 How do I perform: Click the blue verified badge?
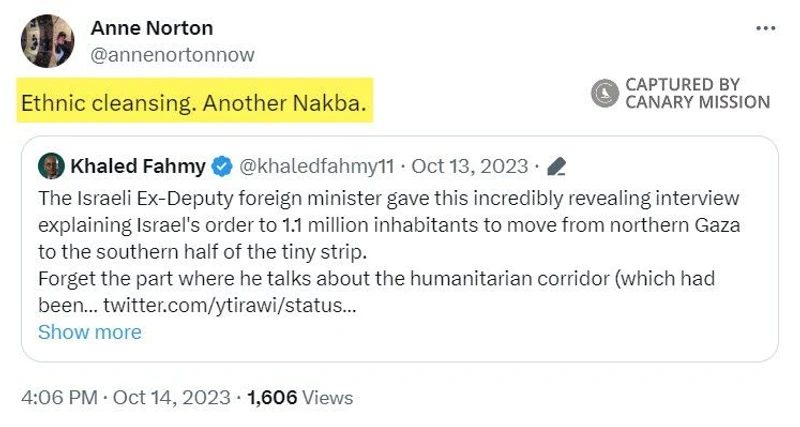click(x=222, y=165)
